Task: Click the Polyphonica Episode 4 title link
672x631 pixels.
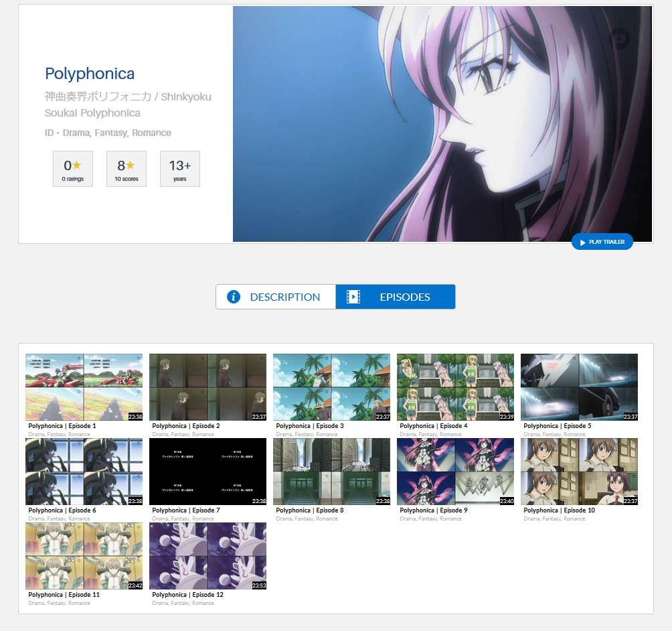Action: click(434, 426)
